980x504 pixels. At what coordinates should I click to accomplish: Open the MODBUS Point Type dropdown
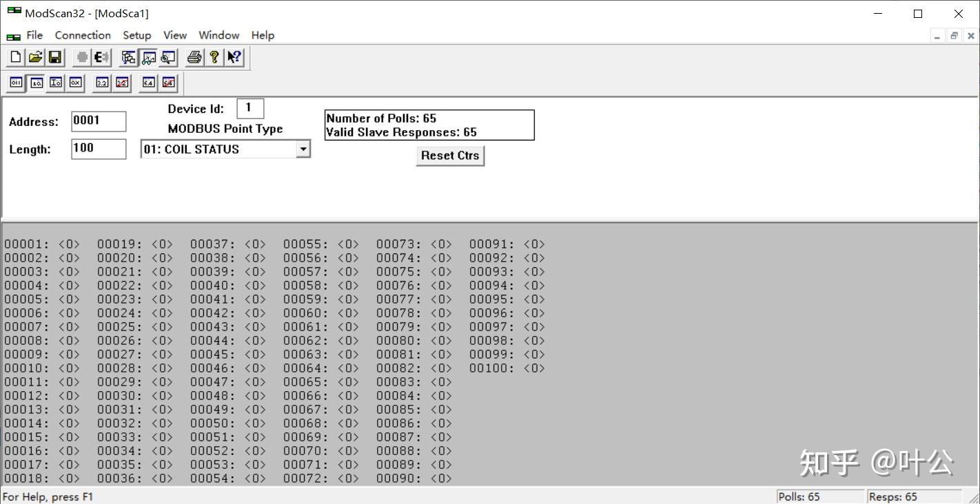click(x=303, y=149)
